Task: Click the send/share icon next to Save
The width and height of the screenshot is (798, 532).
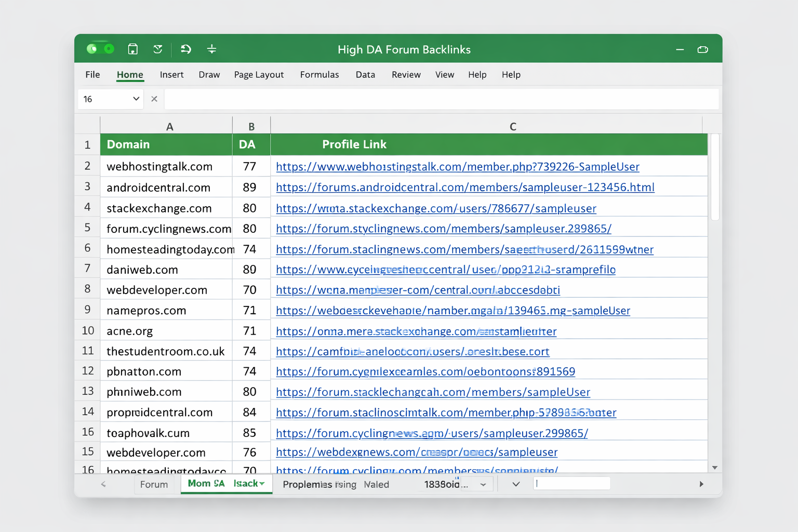Action: pyautogui.click(x=158, y=48)
